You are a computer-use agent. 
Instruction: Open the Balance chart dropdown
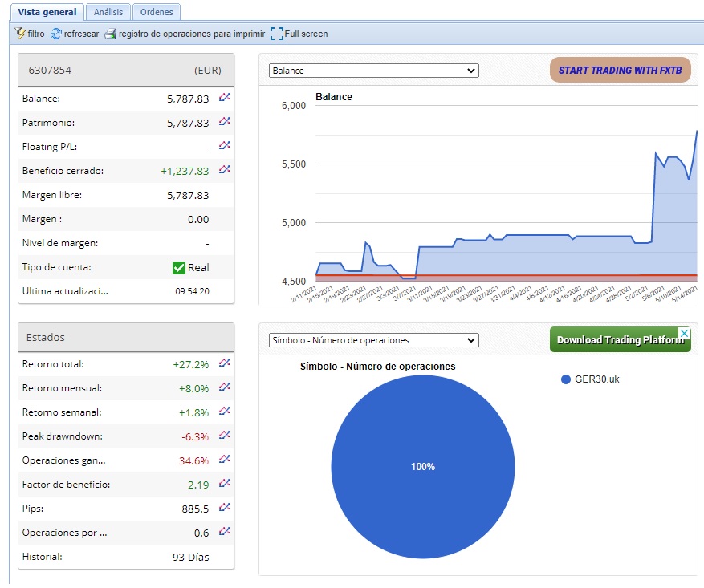click(x=373, y=71)
